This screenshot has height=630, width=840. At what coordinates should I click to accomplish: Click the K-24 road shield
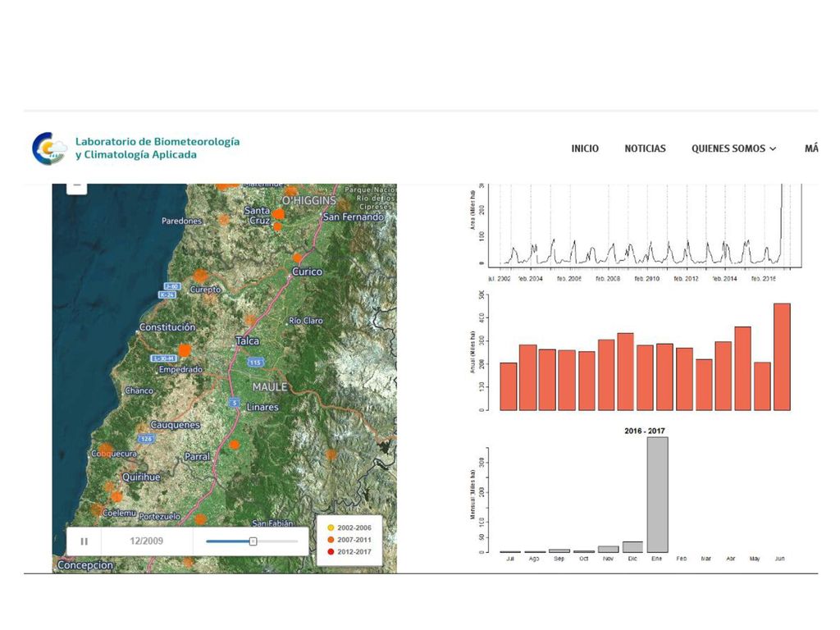coord(167,294)
